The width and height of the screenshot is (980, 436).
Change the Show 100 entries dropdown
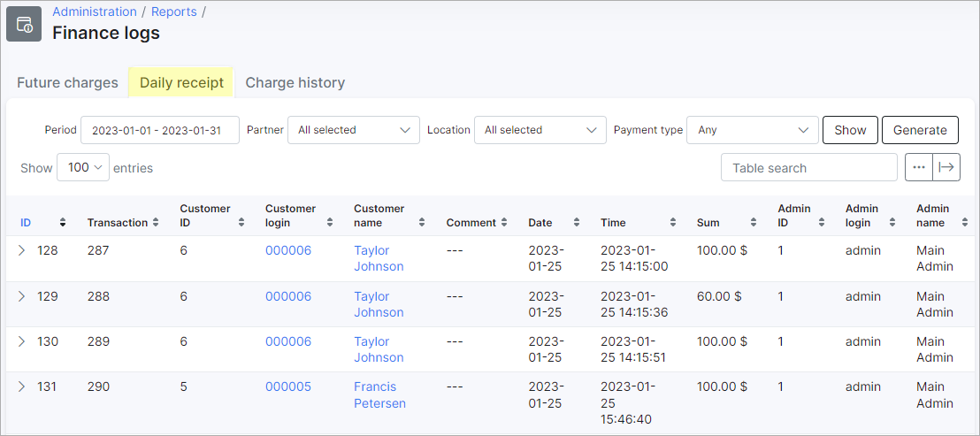point(83,167)
